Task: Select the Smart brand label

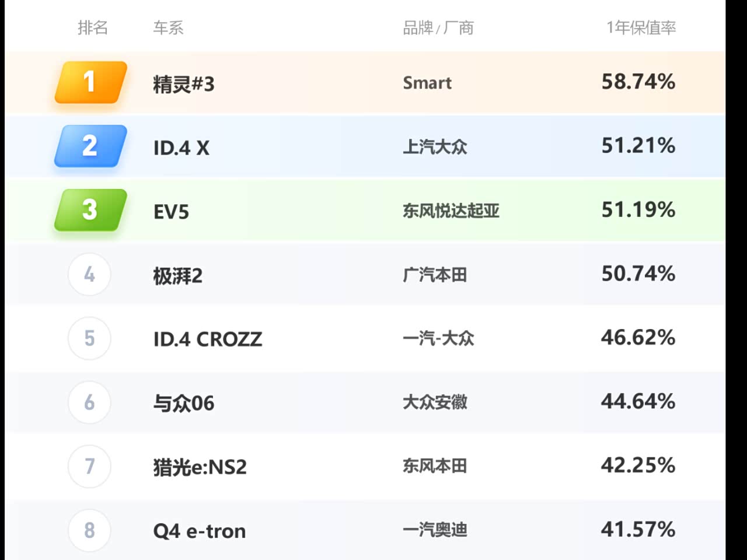Action: [427, 83]
